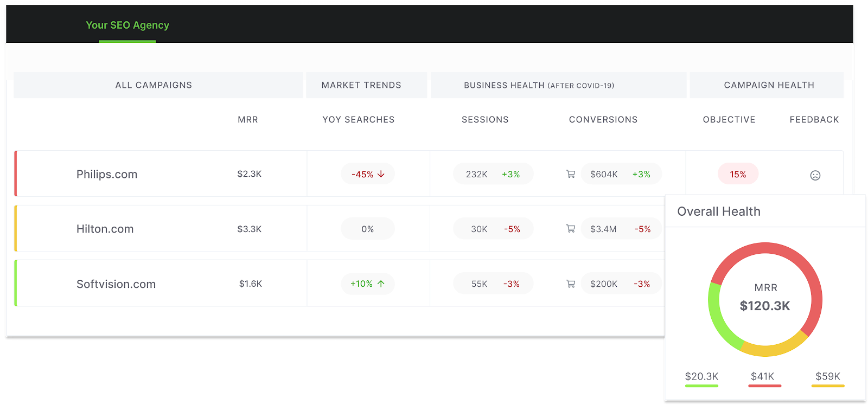Open the Hilton.com campaign

[x=105, y=229]
